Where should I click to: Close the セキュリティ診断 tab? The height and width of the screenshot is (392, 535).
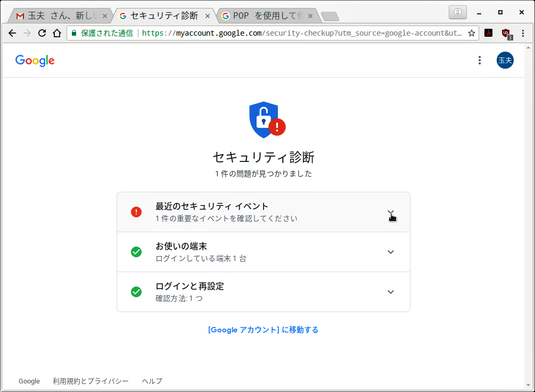tap(207, 16)
